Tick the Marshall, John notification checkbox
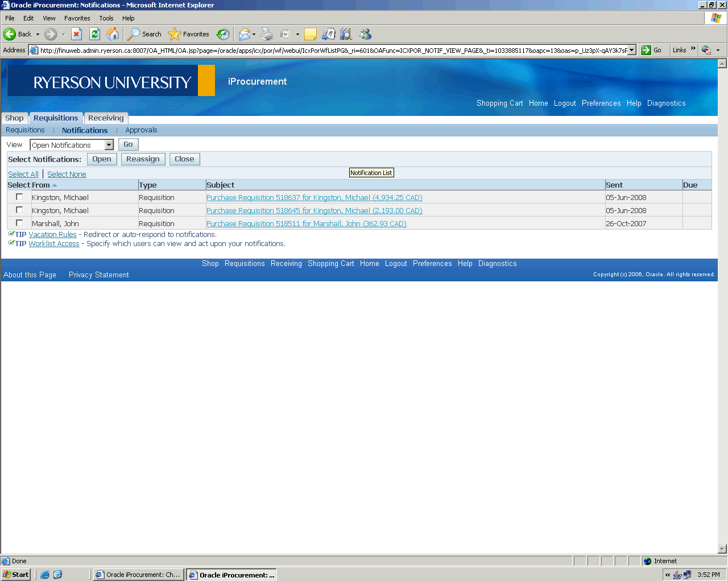The width and height of the screenshot is (728, 582). 19,223
